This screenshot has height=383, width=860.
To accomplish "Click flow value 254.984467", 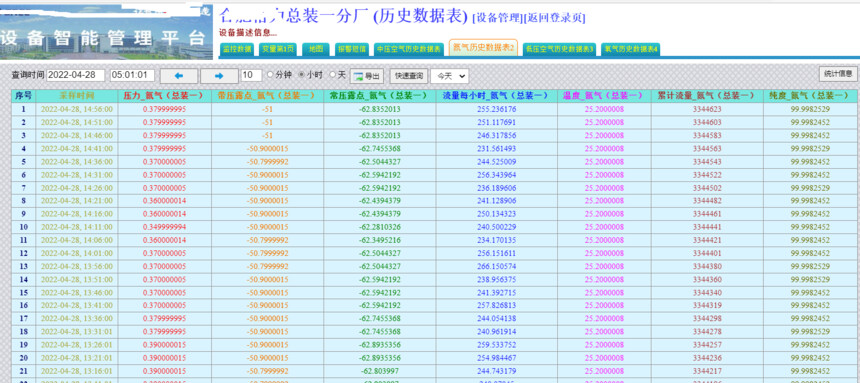I will [x=496, y=358].
